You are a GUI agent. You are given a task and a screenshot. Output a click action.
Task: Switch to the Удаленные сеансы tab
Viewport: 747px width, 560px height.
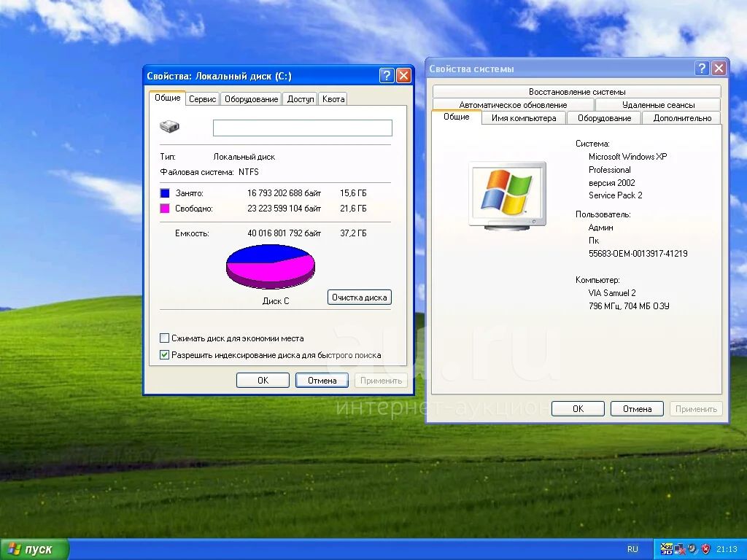click(658, 105)
